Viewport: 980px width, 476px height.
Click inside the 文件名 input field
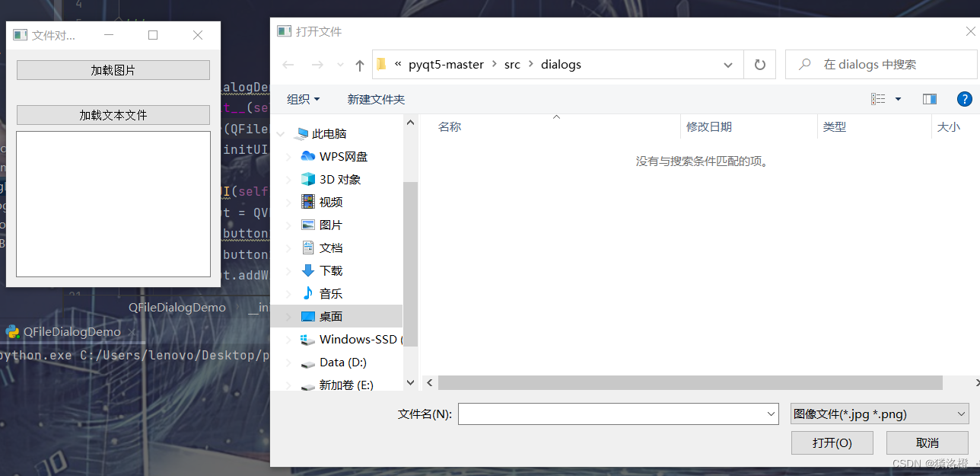click(x=609, y=413)
